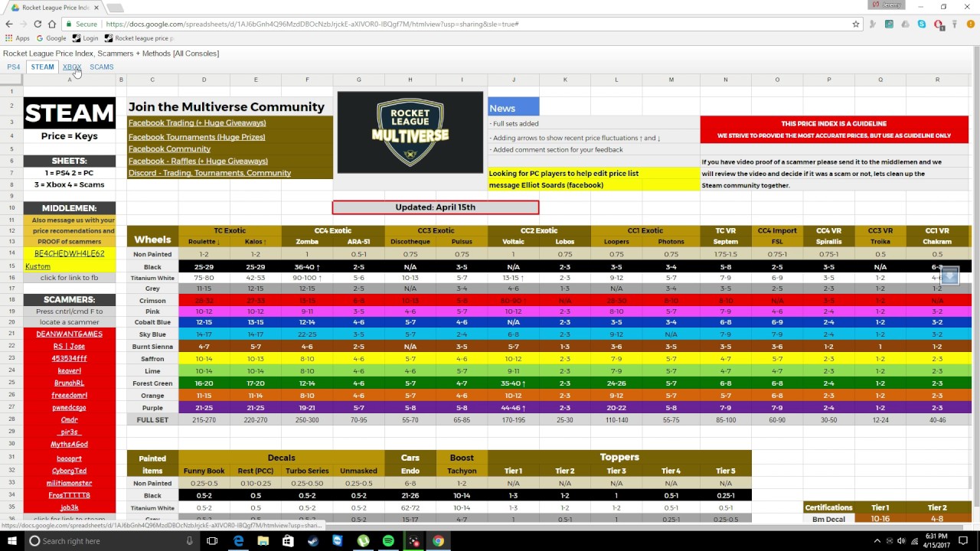Click the Kustom middleman link
This screenshot has height=551, width=980.
[x=38, y=266]
